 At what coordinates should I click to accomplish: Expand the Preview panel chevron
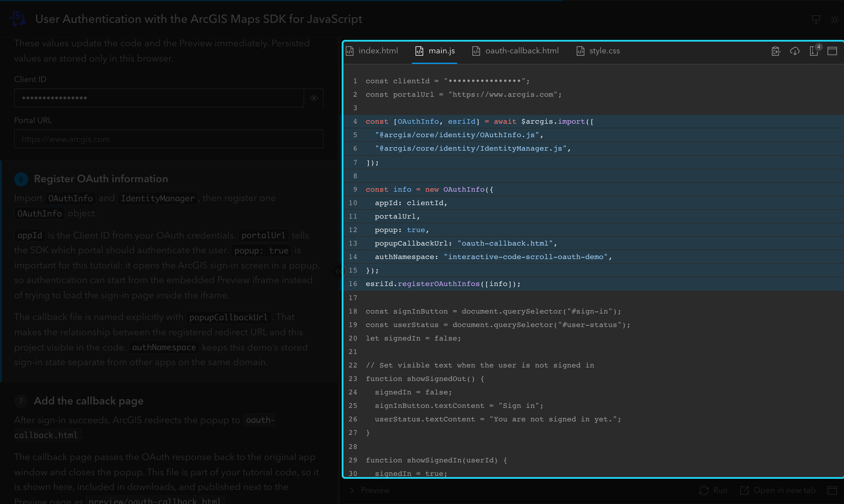(352, 490)
